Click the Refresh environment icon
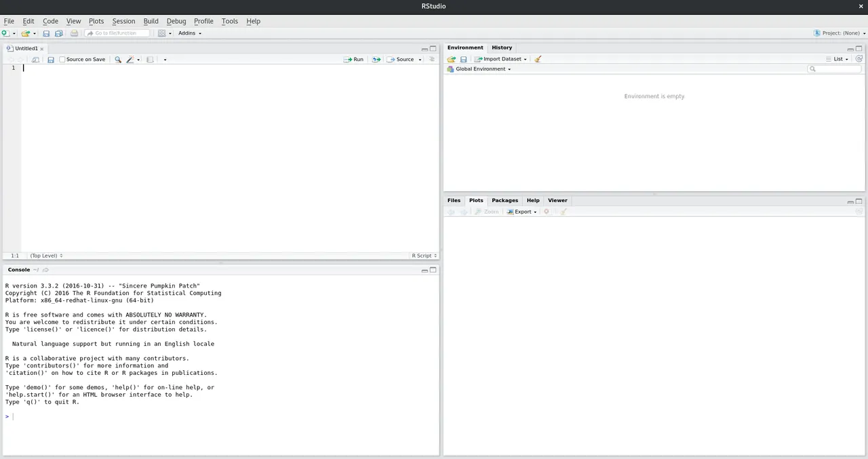The width and height of the screenshot is (868, 459). click(x=859, y=59)
